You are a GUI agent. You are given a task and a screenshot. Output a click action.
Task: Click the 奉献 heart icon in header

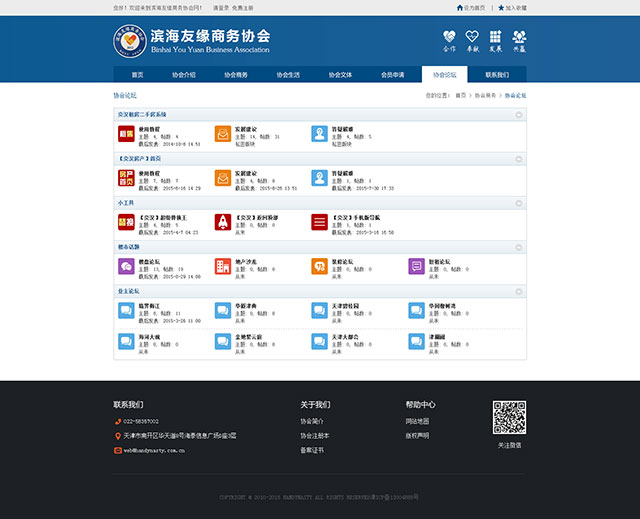click(473, 38)
